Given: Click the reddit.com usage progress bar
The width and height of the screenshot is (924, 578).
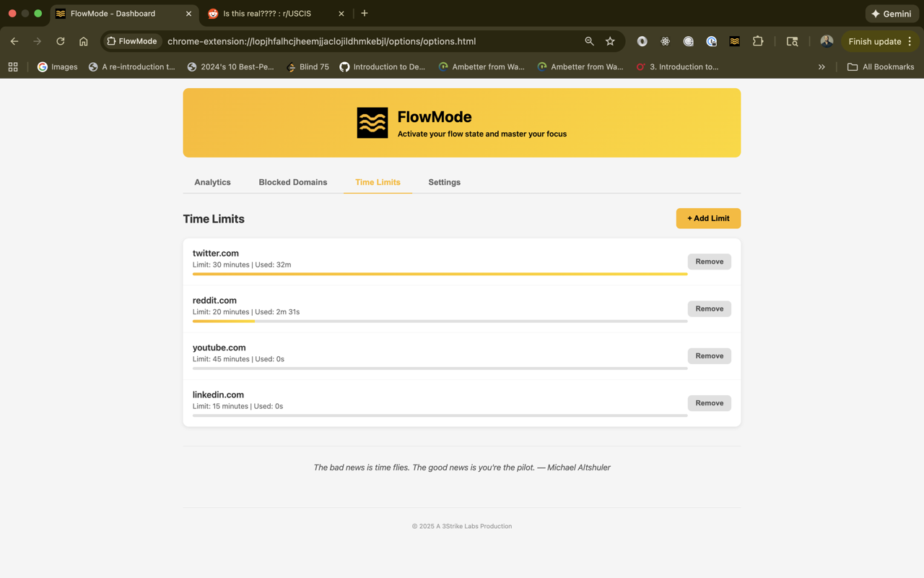Looking at the screenshot, I should [440, 321].
